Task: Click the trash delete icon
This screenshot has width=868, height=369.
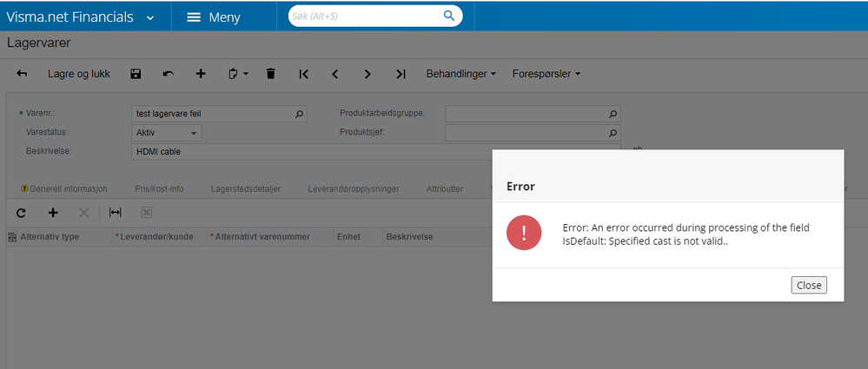Action: coord(271,74)
